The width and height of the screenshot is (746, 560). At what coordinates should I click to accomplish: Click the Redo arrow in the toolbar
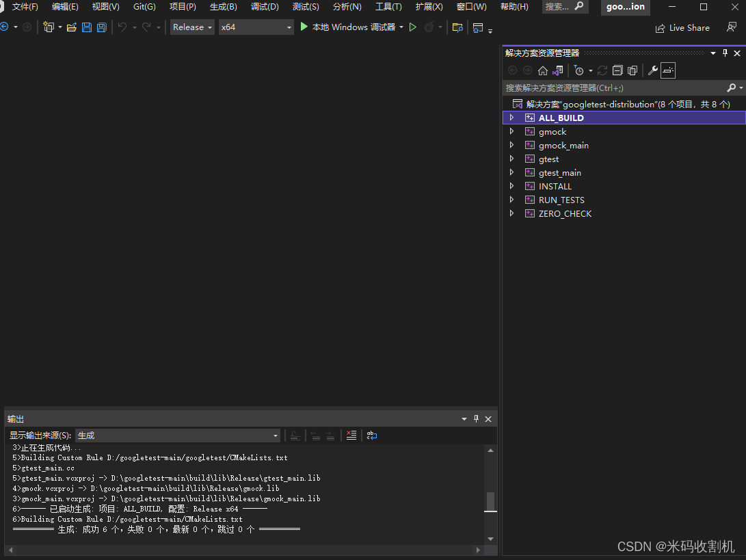point(146,27)
